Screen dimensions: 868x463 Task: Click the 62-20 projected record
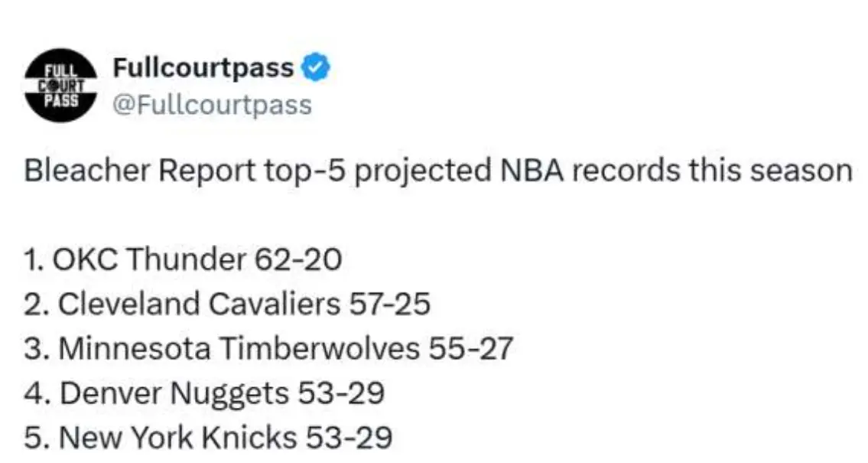295,261
